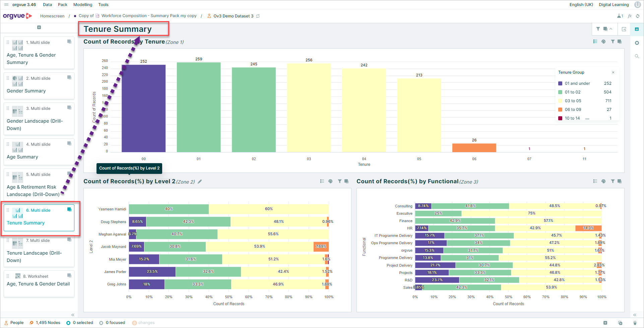Open the search magnifier in the right sidebar

(637, 56)
